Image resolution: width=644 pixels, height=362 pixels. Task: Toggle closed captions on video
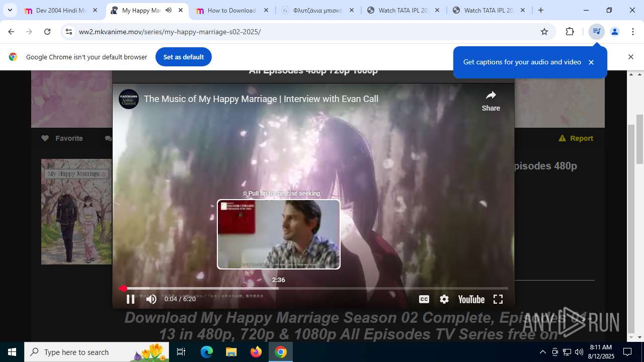pyautogui.click(x=424, y=299)
